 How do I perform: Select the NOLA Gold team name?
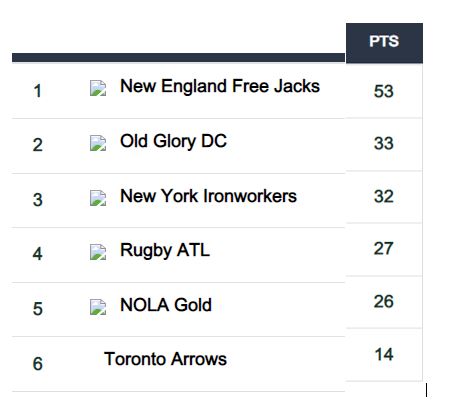(166, 305)
